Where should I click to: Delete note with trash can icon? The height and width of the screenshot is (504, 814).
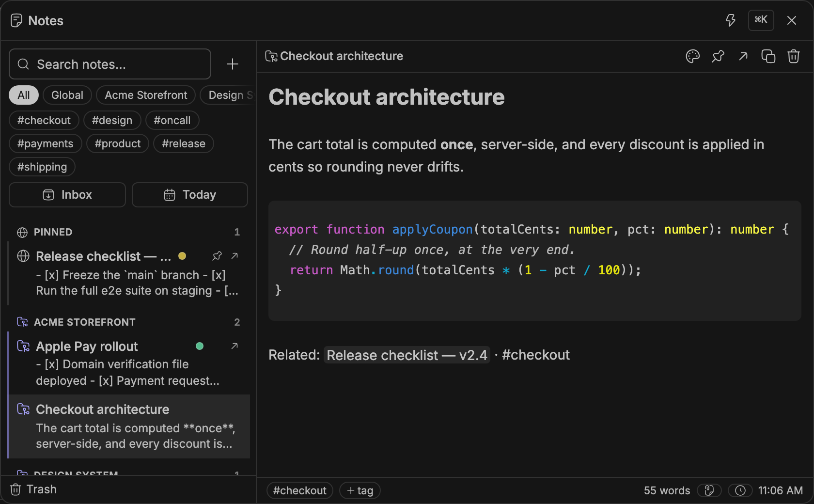pos(794,56)
